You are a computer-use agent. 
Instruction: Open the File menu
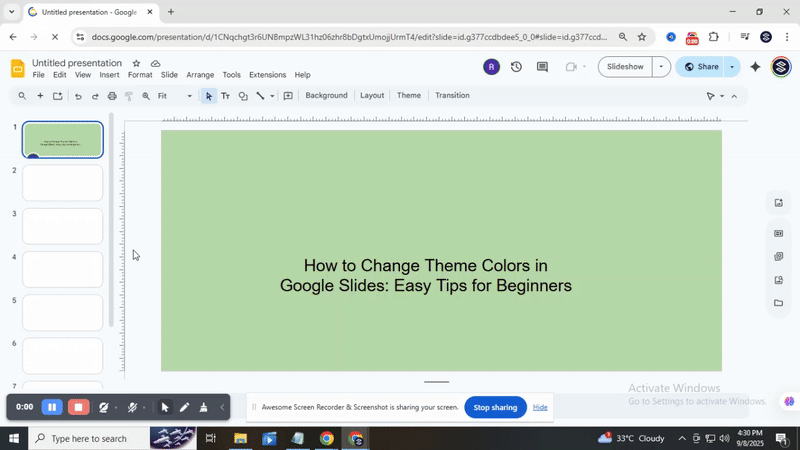38,74
